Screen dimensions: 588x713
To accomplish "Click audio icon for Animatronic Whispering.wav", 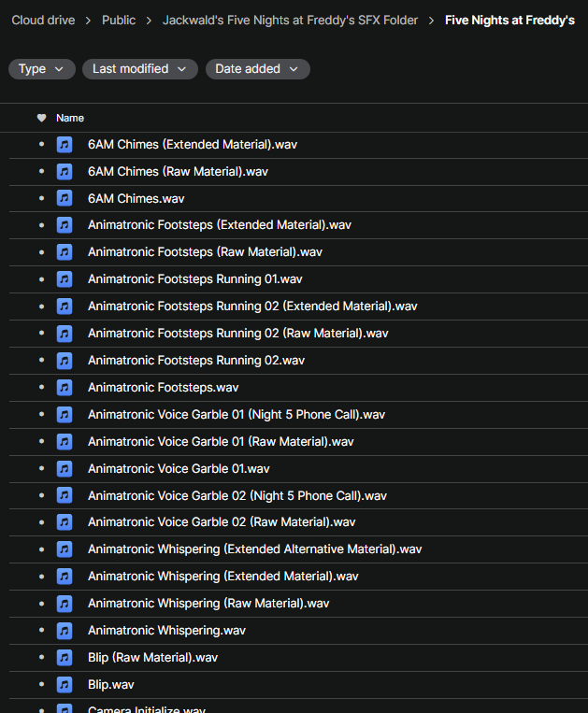I will coord(65,630).
